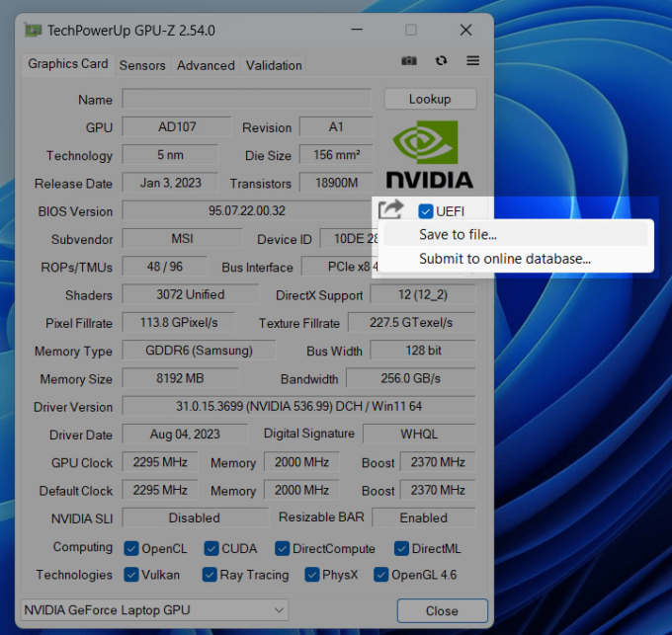This screenshot has width=672, height=635.
Task: Click the GPU Clock row Boost value
Action: (438, 462)
